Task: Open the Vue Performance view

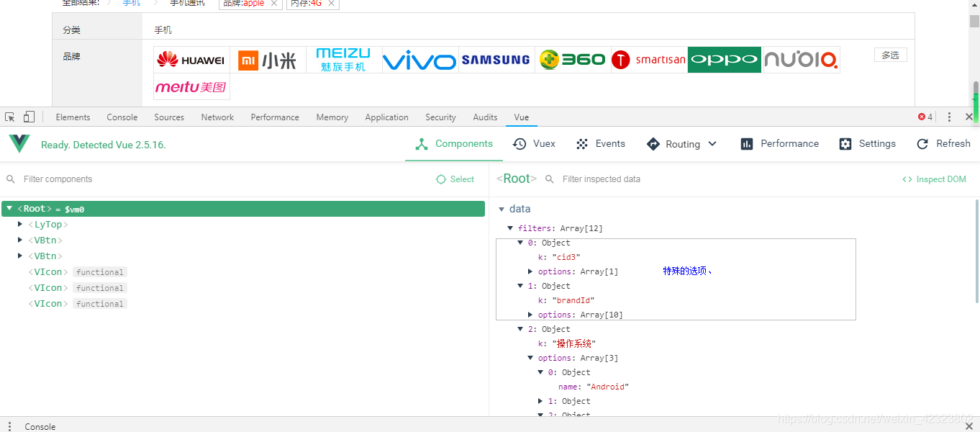Action: (780, 144)
